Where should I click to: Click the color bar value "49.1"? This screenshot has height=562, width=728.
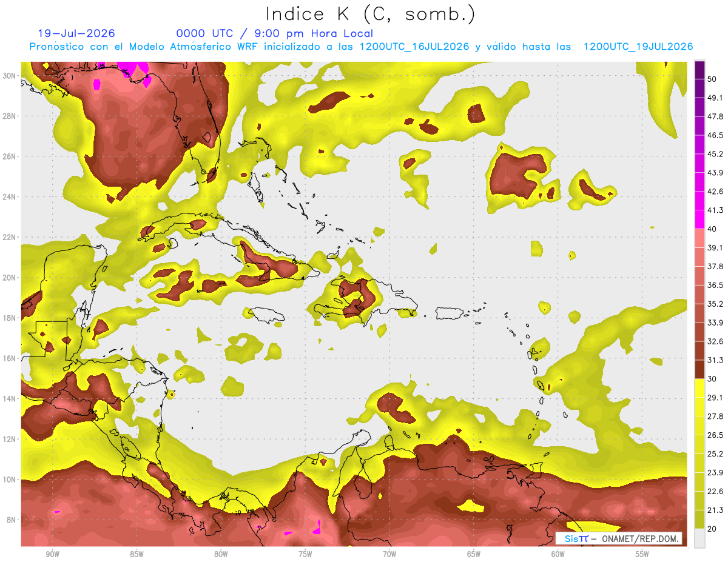[715, 98]
